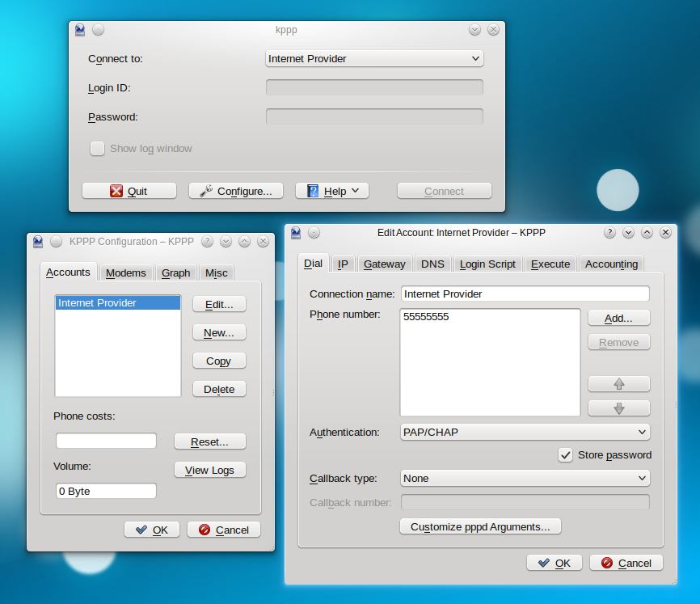Open the Callback type dropdown
The width and height of the screenshot is (700, 604).
[525, 479]
